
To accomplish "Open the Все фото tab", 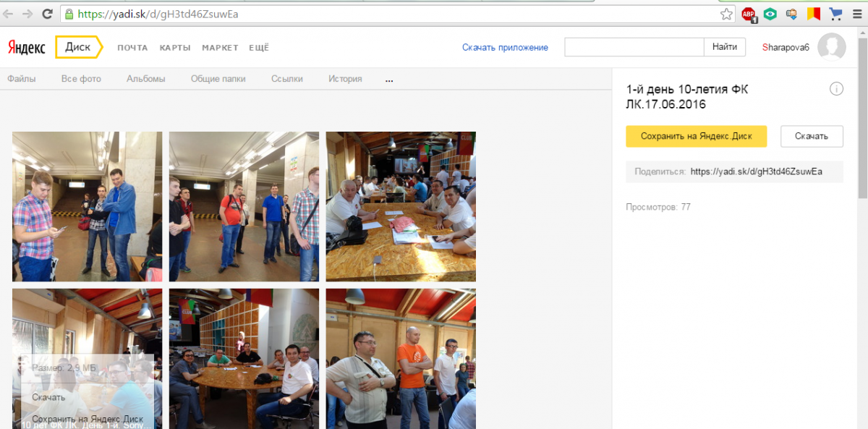I will pos(81,79).
